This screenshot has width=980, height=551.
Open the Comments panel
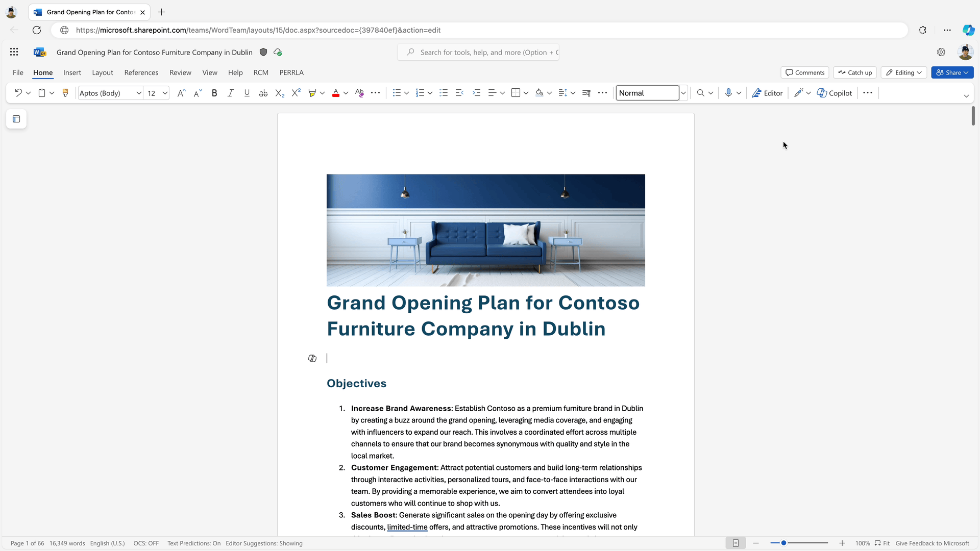[x=804, y=72]
